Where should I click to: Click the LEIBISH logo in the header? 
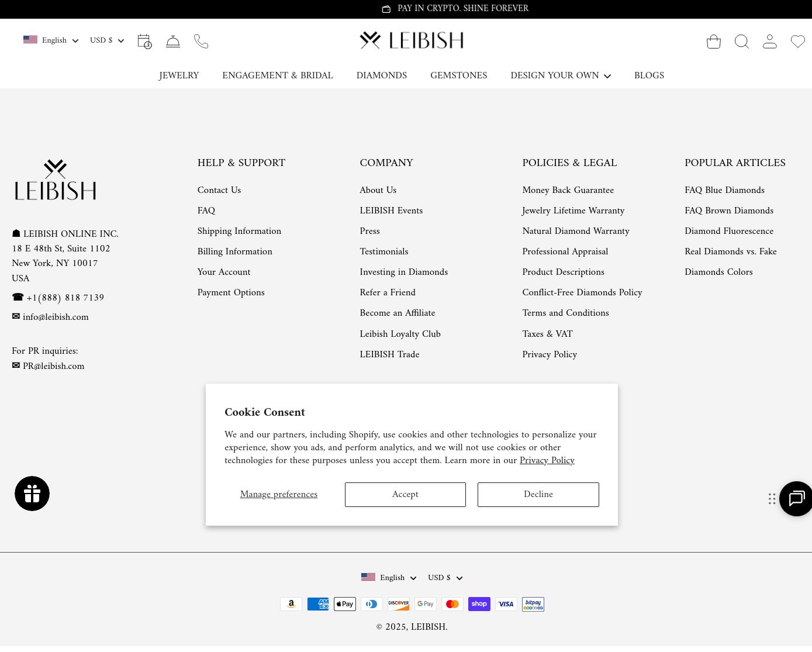click(411, 40)
